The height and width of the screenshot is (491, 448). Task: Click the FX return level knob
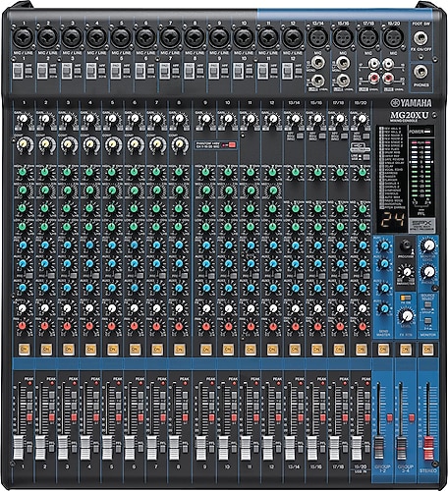tap(407, 315)
